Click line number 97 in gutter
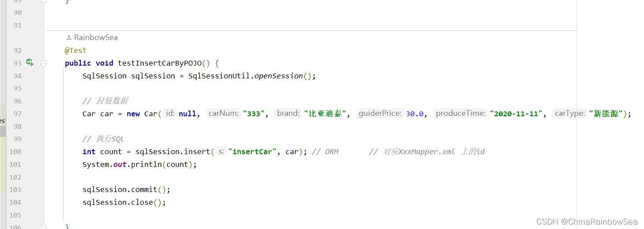The image size is (644, 229). (x=17, y=114)
